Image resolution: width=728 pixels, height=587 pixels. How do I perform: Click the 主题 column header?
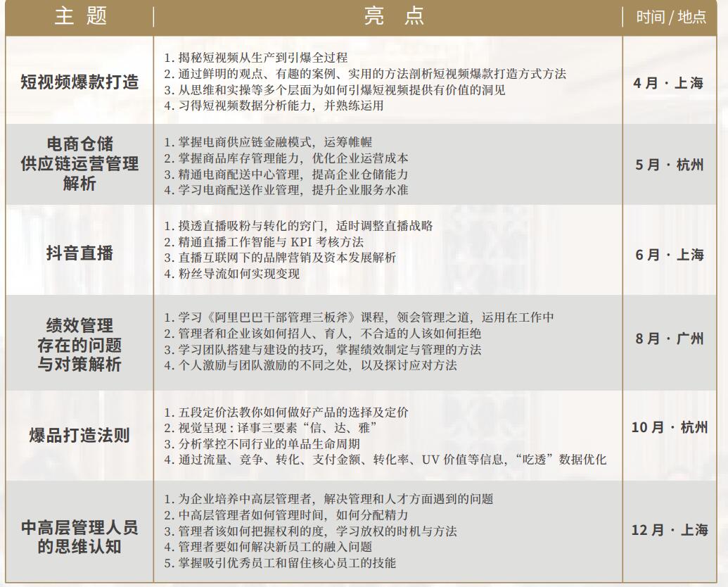(80, 17)
